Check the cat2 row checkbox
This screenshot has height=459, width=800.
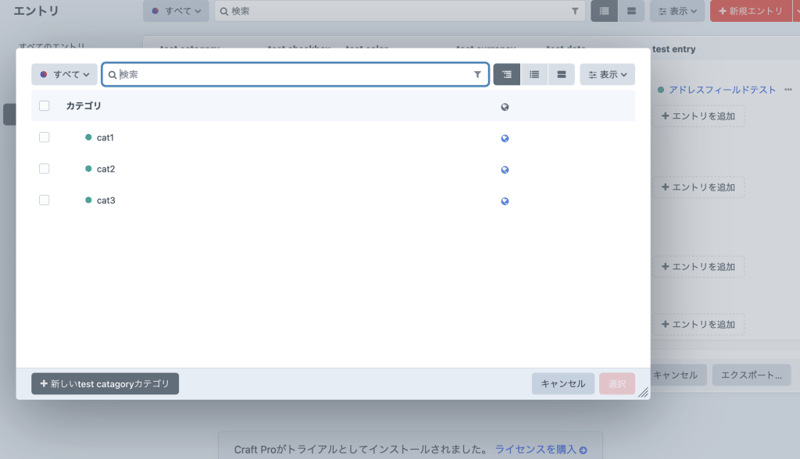[x=44, y=169]
